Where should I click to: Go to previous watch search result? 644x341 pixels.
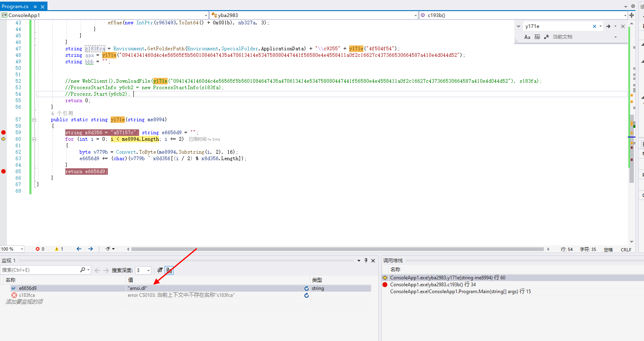coord(97,270)
